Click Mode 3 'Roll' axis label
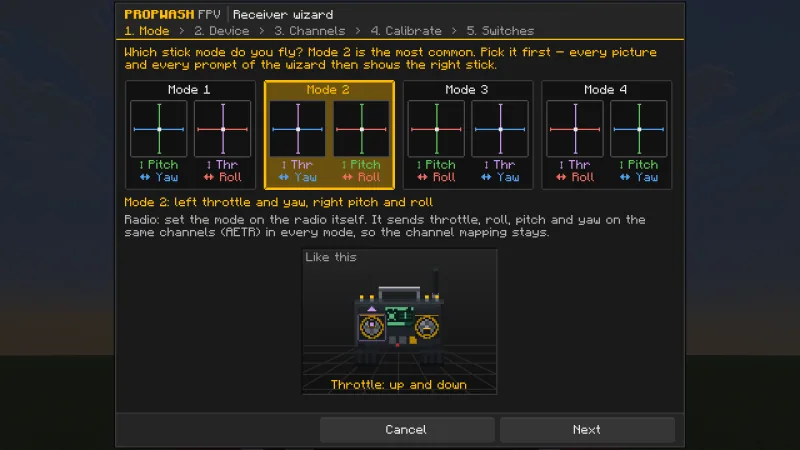Viewport: 800px width, 450px height. (436, 177)
